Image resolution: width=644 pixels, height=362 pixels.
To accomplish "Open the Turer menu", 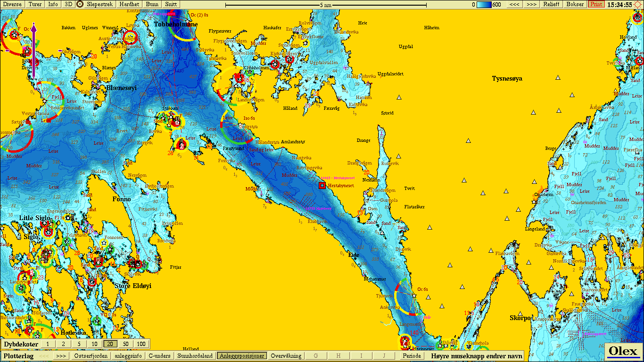I will (x=35, y=4).
